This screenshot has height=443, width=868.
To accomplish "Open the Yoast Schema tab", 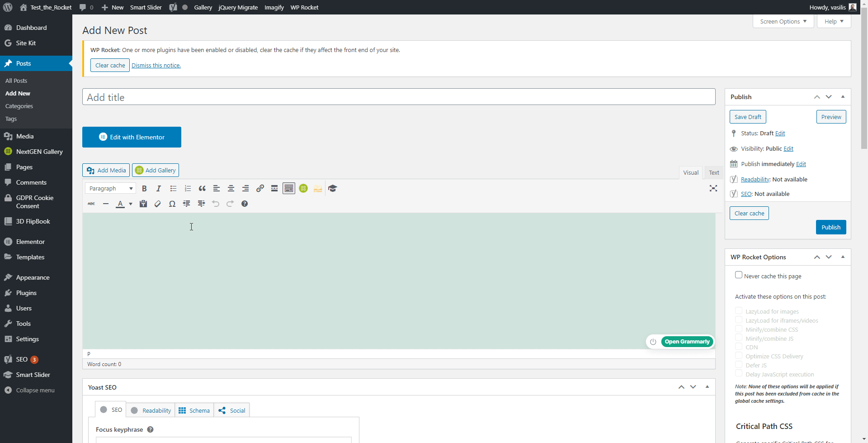I will point(194,410).
